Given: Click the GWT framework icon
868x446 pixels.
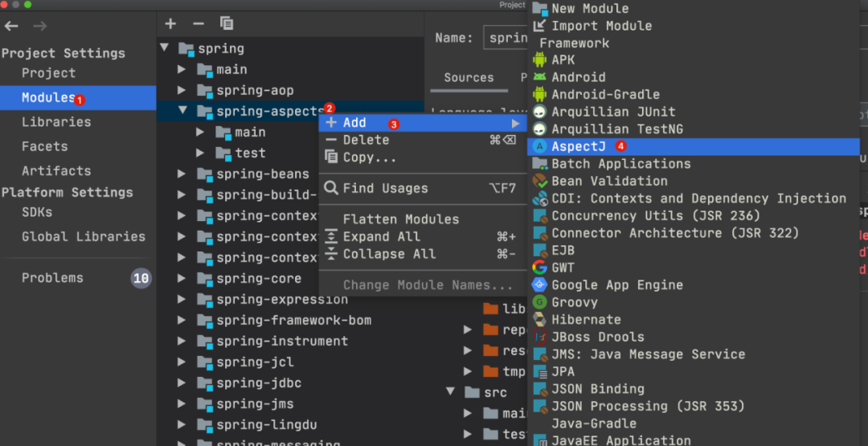Looking at the screenshot, I should [539, 268].
